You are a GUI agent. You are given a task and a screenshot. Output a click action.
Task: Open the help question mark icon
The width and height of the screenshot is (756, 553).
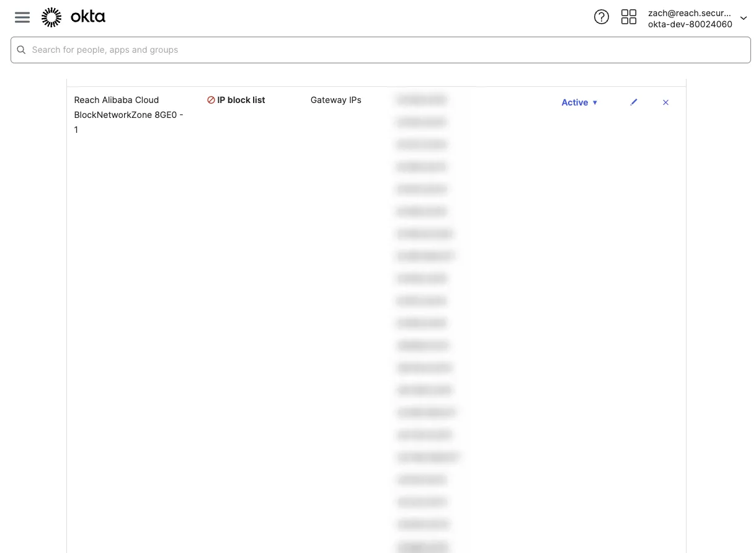coord(601,17)
